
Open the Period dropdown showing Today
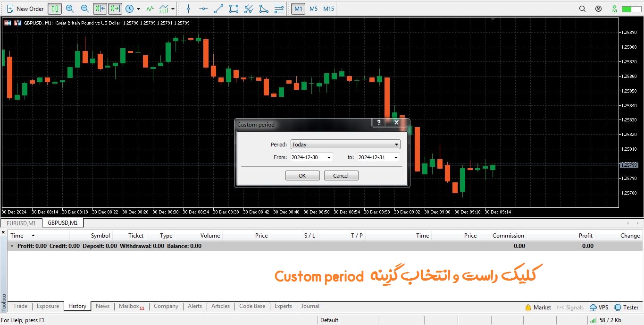click(346, 145)
